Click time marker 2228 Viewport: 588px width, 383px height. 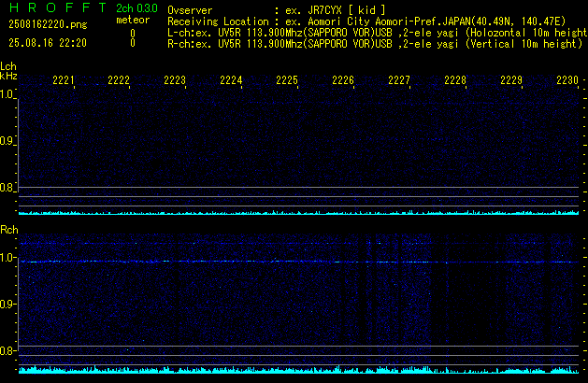click(455, 80)
